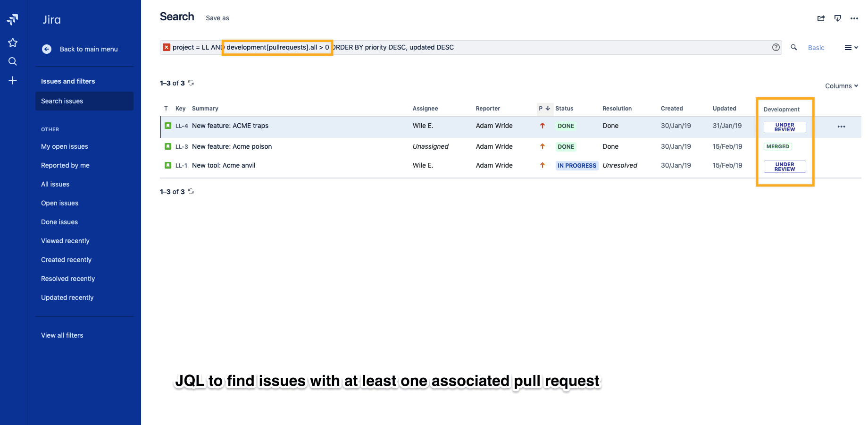
Task: Click the story type icon for LL-1
Action: point(167,165)
